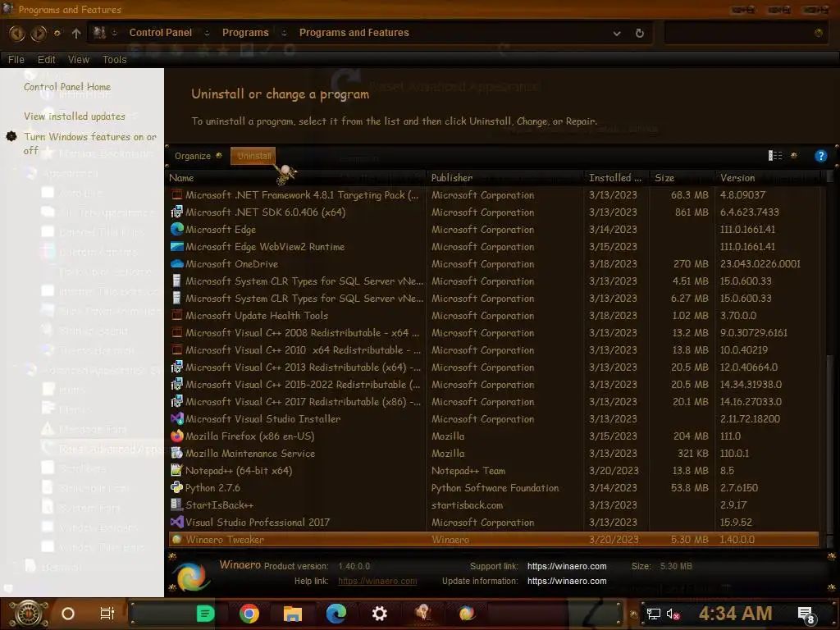Image resolution: width=840 pixels, height=630 pixels.
Task: Change the list view layout icon
Action: [774, 156]
